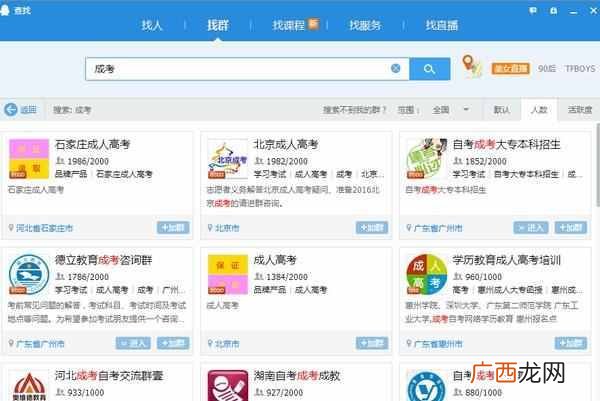Screen dimensions: 600x401
Task: Click the 品牌产品 tag on 石家庄成人高考
Action: tap(71, 174)
